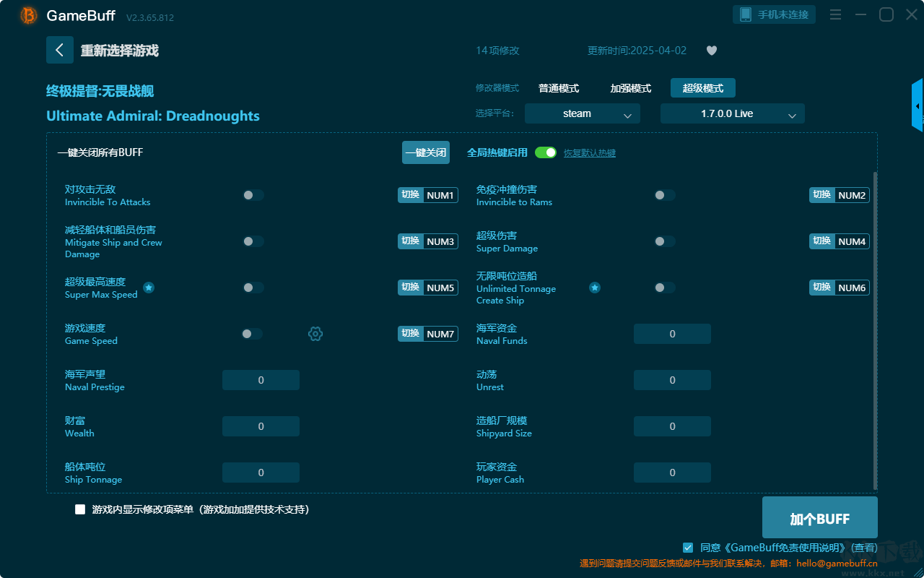Viewport: 924px width, 578px height.
Task: Click the restore default hotkeys link
Action: [590, 153]
